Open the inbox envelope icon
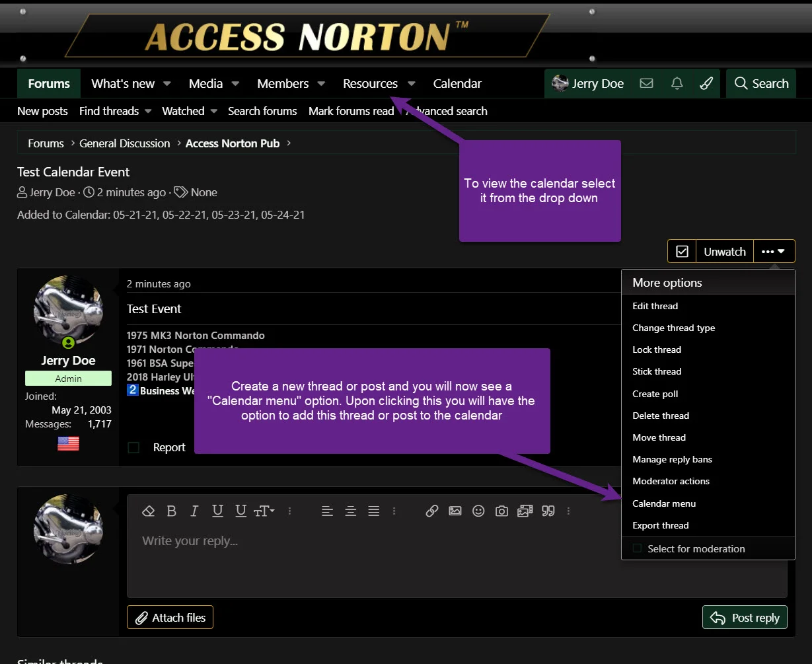Screen dimensions: 812x664 tap(647, 83)
